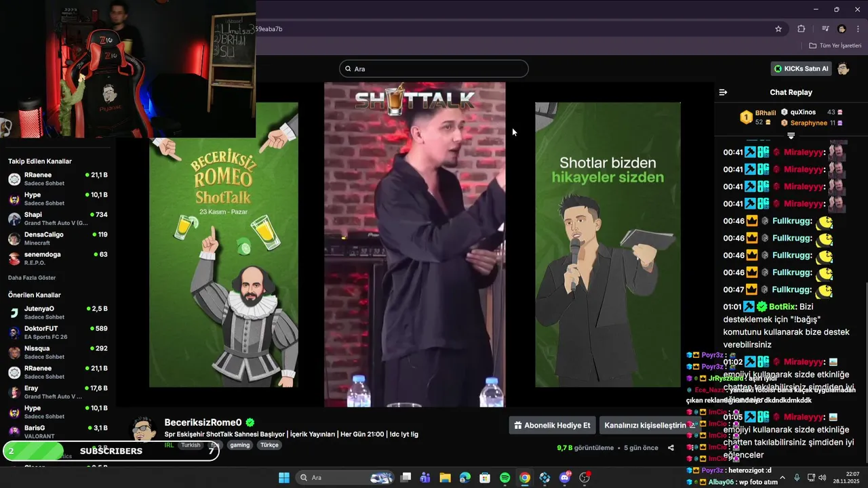Open Discord from taskbar
This screenshot has height=488, width=868.
point(565,478)
